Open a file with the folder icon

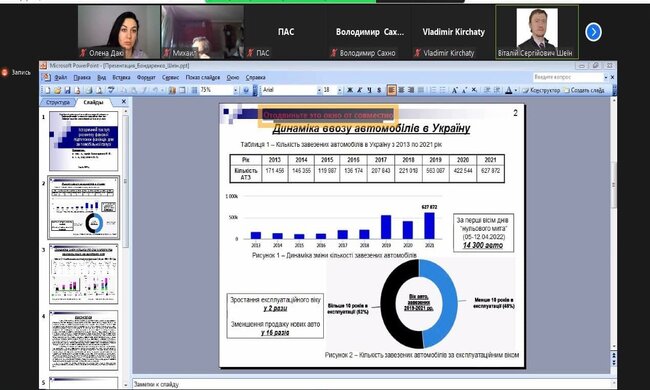(x=58, y=90)
